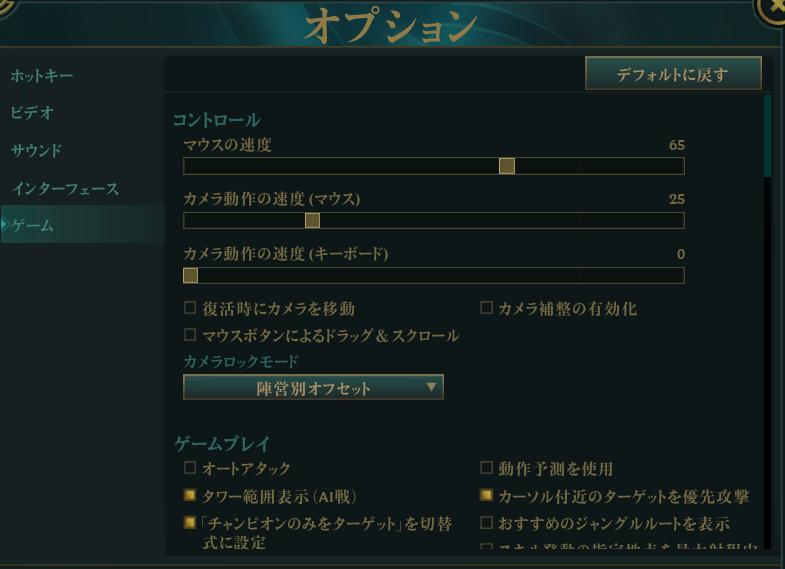Check マウスボタンによるドラッグ&スクロール option

pos(190,335)
